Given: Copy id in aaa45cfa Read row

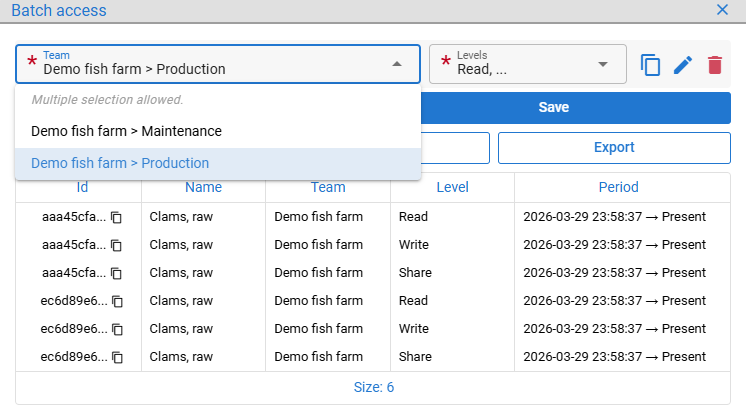Looking at the screenshot, I should point(117,217).
